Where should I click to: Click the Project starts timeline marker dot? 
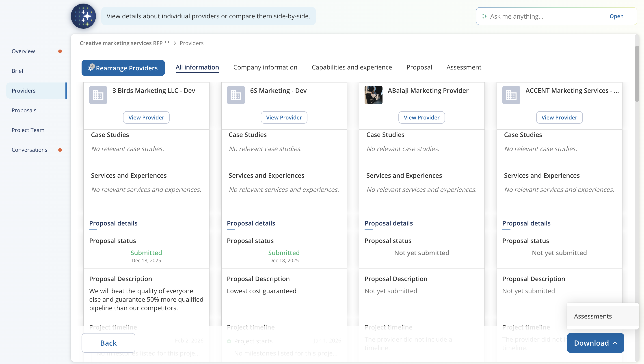229,341
